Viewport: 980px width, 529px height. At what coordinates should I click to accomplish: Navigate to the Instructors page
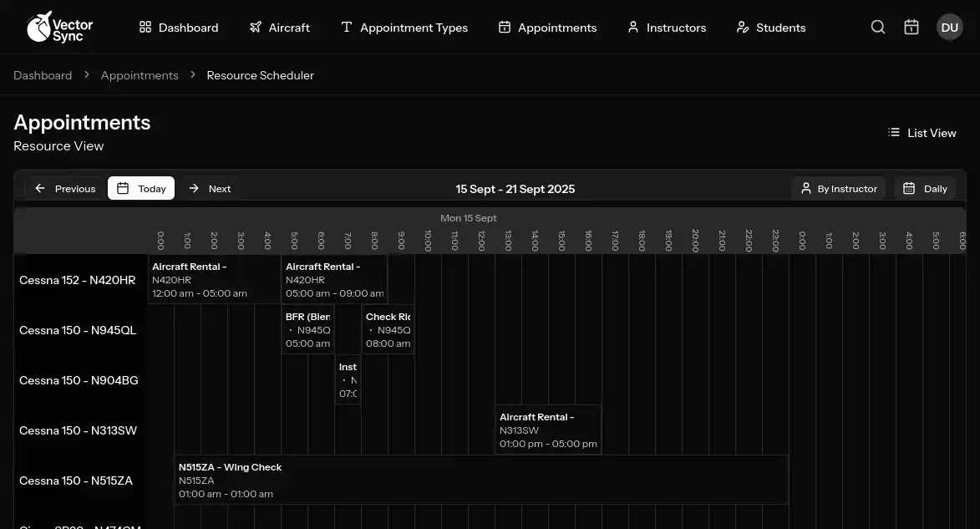coord(667,28)
